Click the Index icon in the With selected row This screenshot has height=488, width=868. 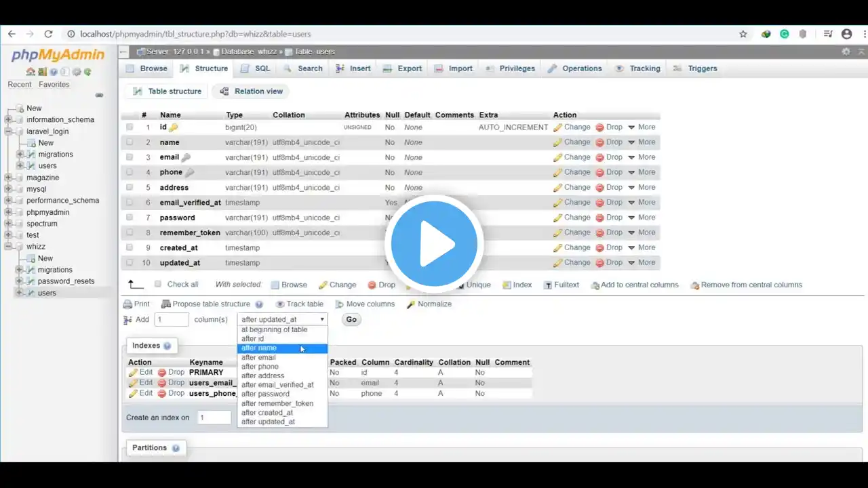coord(507,285)
